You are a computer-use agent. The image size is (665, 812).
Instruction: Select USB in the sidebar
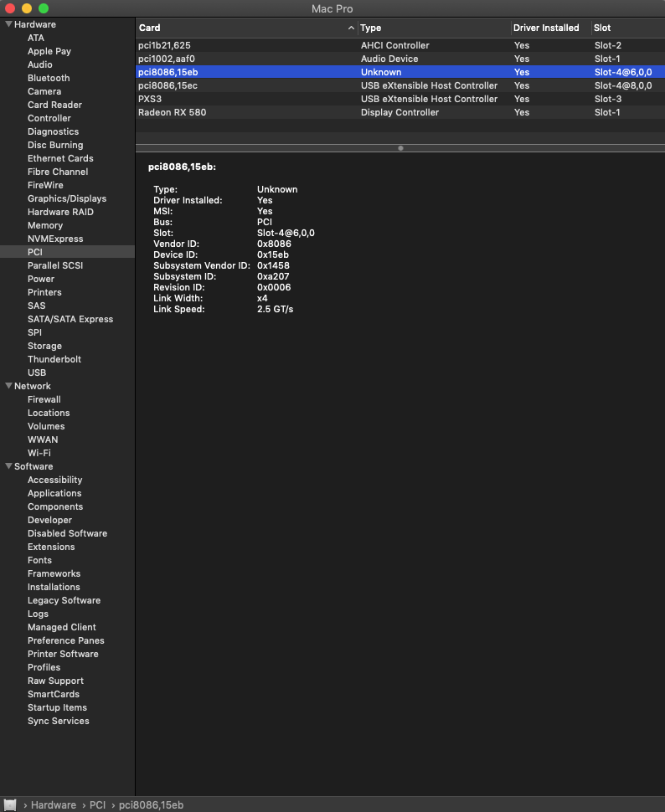click(x=36, y=373)
